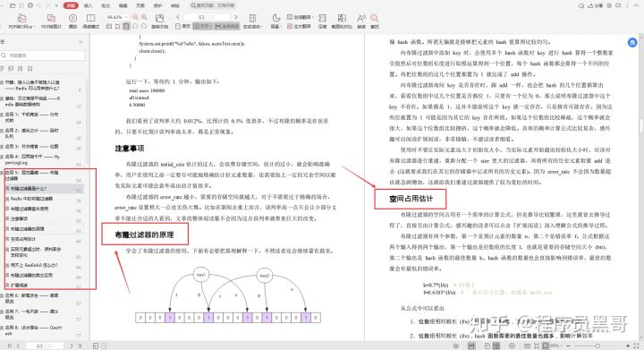
Task: Open the quick access customize dropdown
Action: click(x=56, y=5)
